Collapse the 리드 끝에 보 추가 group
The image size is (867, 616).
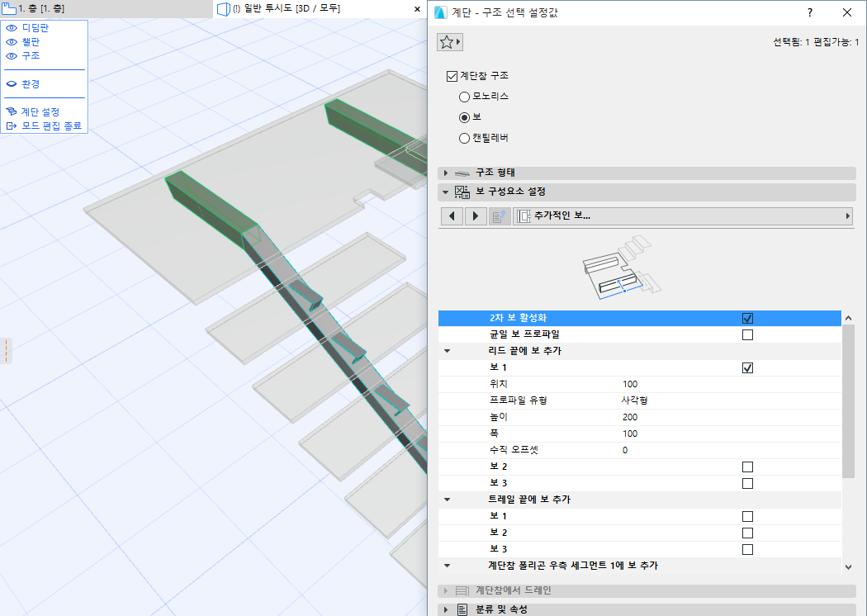[x=447, y=351]
